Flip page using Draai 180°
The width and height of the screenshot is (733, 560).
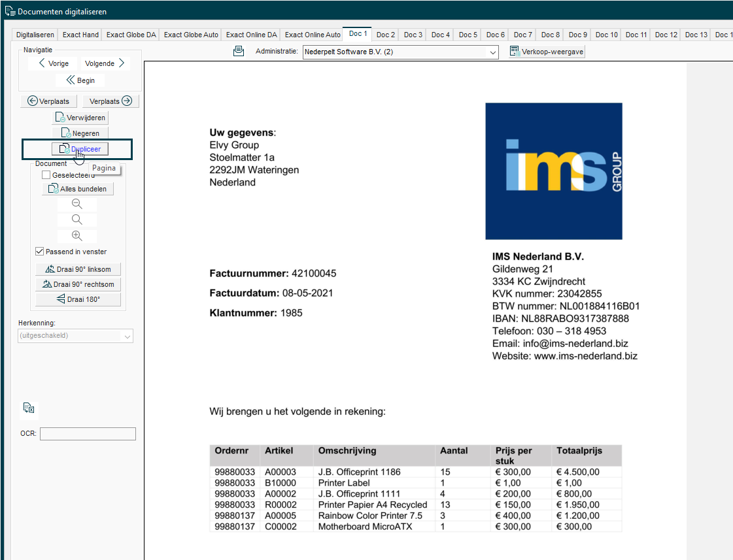78,299
